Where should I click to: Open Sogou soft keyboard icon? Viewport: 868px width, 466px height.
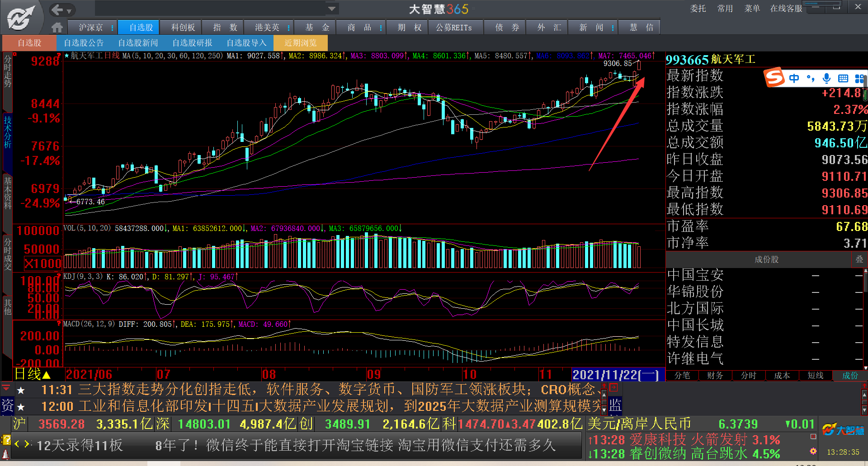843,78
